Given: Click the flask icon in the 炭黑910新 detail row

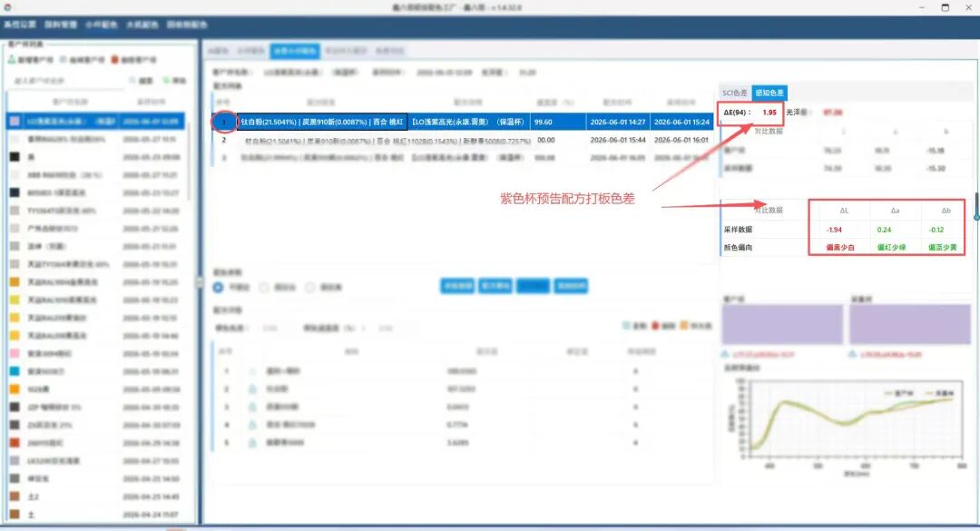Looking at the screenshot, I should (x=252, y=408).
